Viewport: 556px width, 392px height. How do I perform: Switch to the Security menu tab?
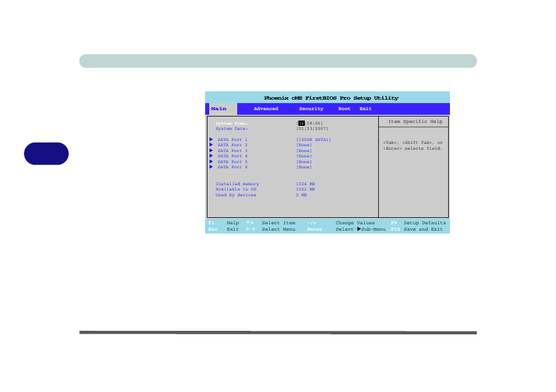click(x=311, y=109)
